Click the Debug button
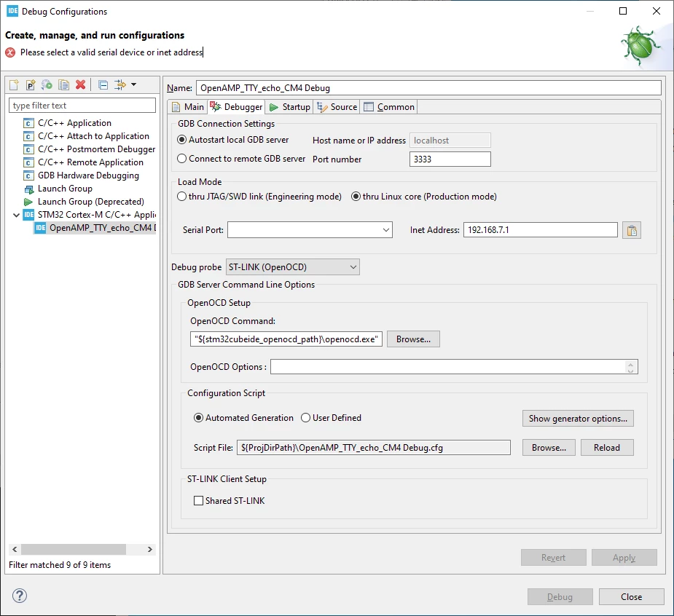 560,596
